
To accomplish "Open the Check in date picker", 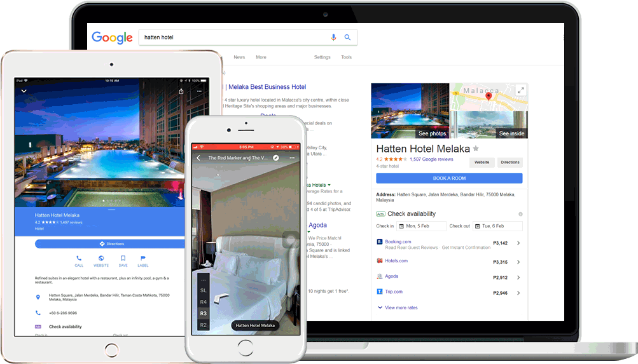I will coord(420,226).
